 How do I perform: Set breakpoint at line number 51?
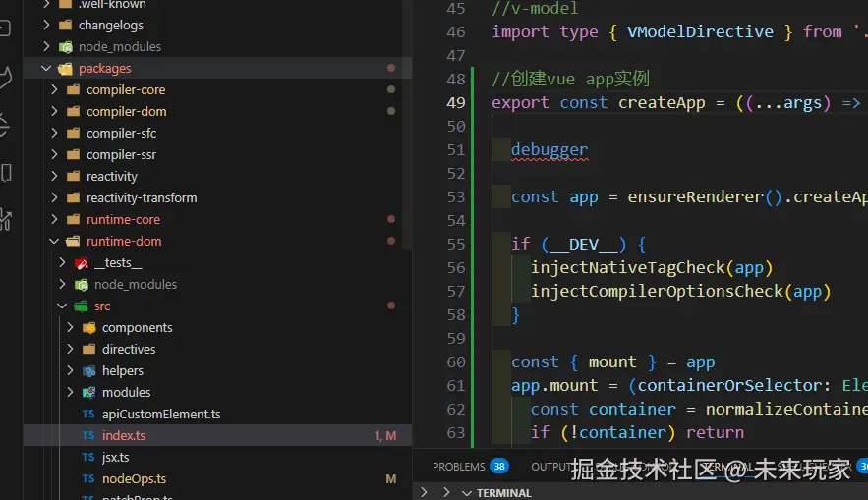(455, 150)
